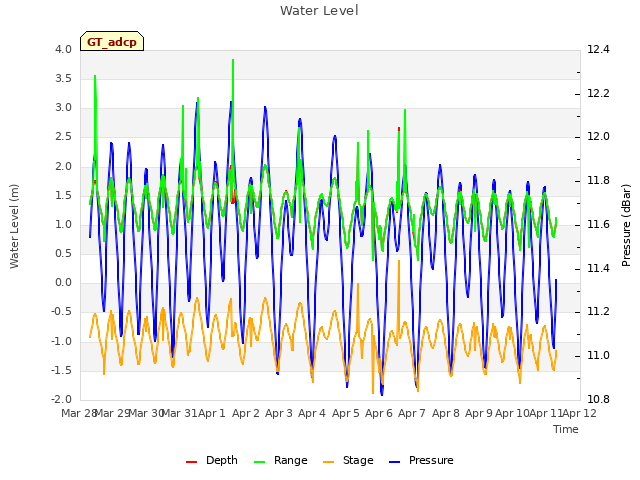
Task: Click the blue Pressure legend color marker
Action: click(394, 462)
